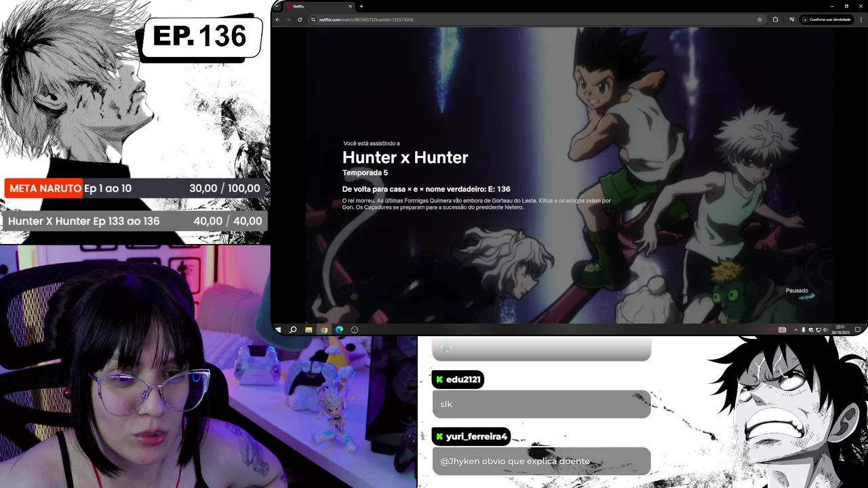Reload the Netflix page
Image resolution: width=868 pixels, height=488 pixels.
pyautogui.click(x=300, y=20)
